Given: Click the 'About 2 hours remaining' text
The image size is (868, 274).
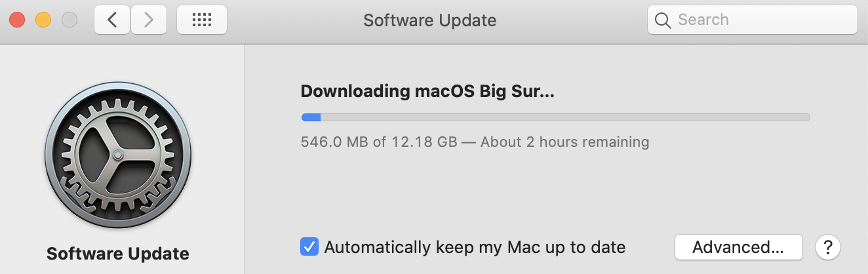Looking at the screenshot, I should pyautogui.click(x=564, y=142).
